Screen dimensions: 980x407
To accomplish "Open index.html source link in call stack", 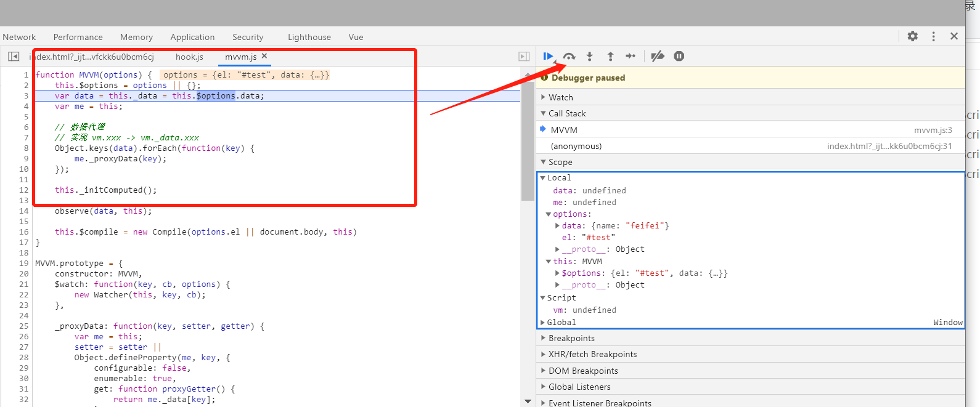I will [889, 146].
